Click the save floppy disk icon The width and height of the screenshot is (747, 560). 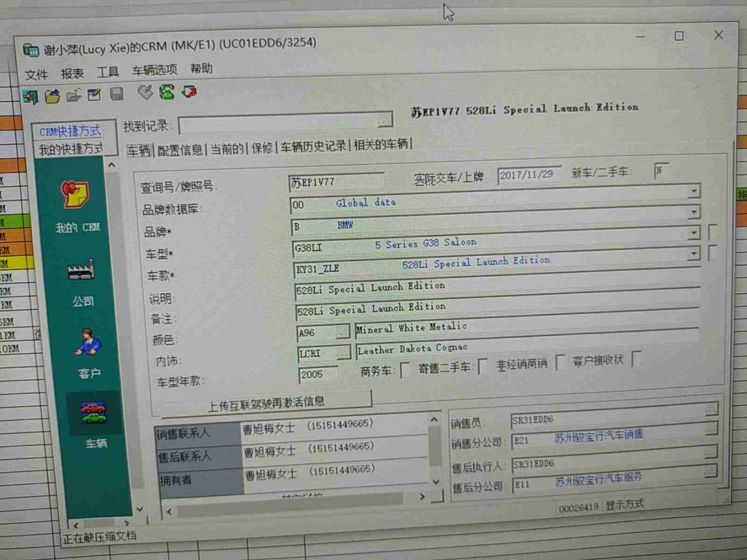click(x=116, y=94)
